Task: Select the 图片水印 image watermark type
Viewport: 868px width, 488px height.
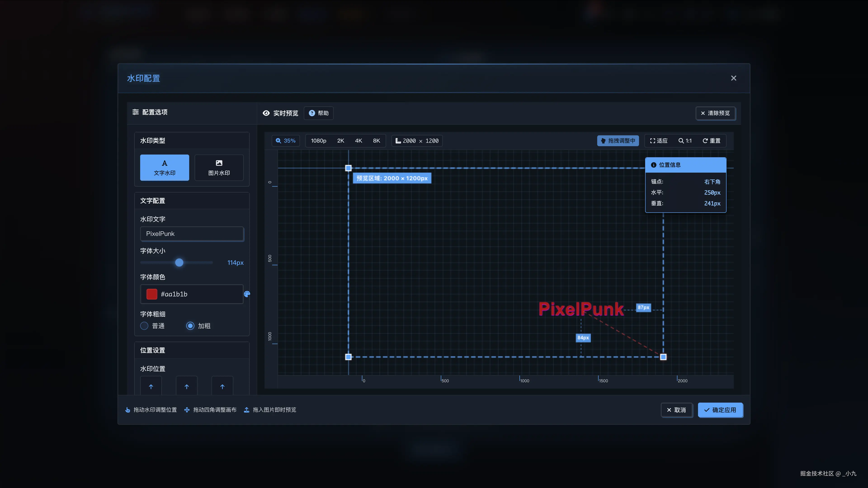Action: click(219, 167)
